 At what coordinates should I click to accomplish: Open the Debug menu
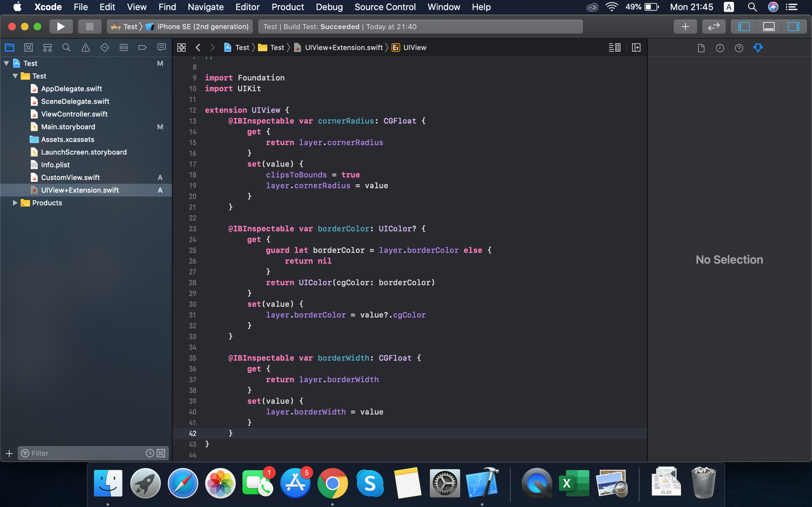point(329,7)
